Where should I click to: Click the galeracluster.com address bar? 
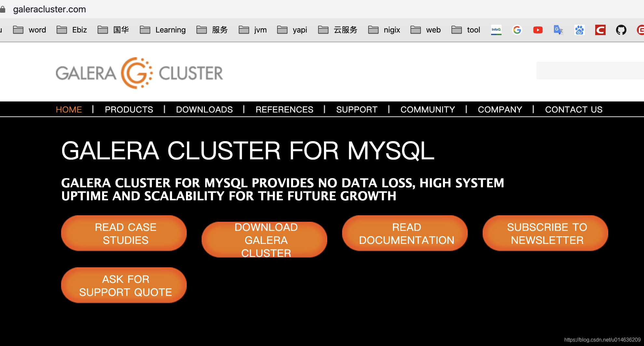49,9
